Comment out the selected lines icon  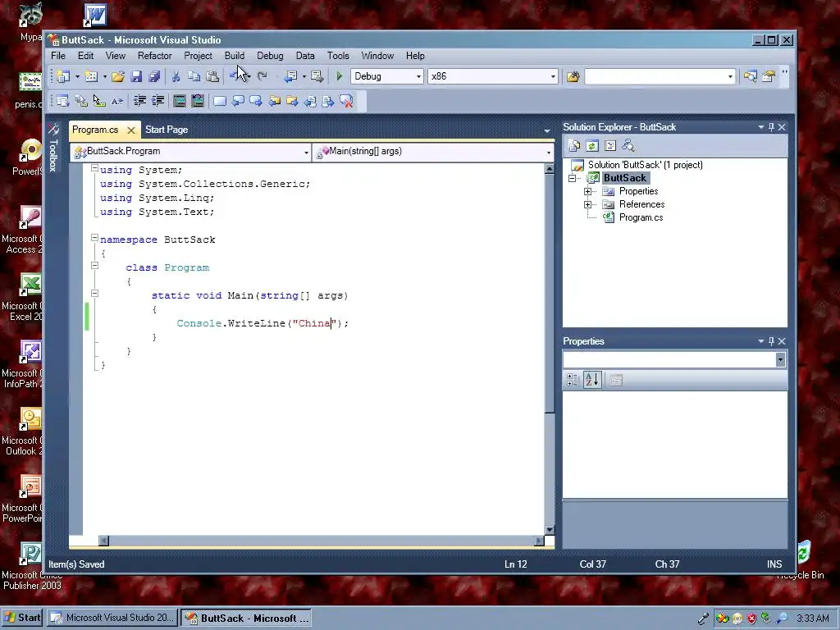click(180, 101)
